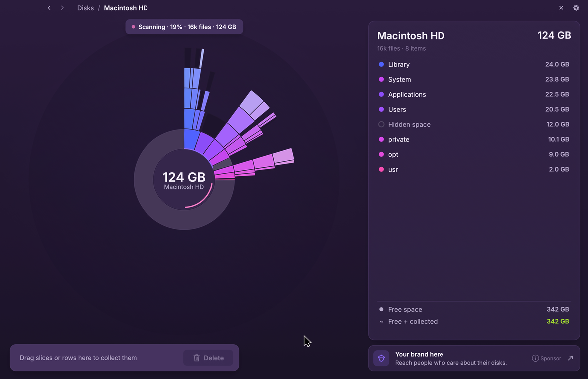
Task: Select the Disks breadcrumb
Action: [86, 8]
